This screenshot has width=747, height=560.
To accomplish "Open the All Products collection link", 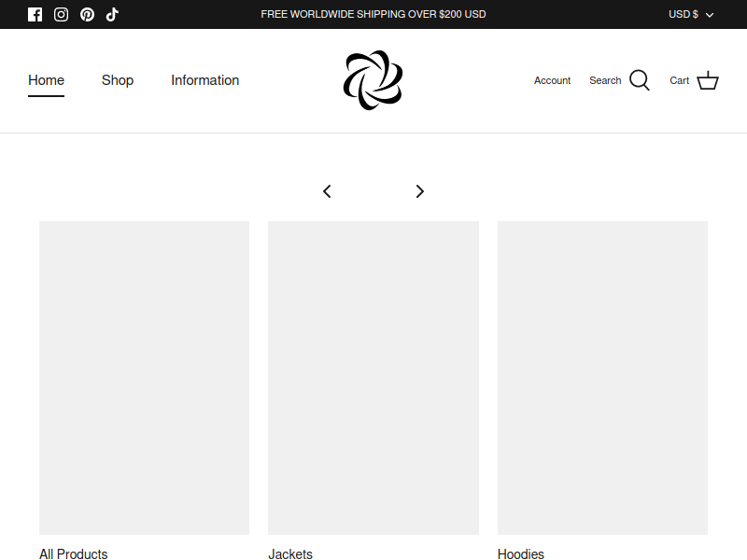I will pyautogui.click(x=74, y=554).
